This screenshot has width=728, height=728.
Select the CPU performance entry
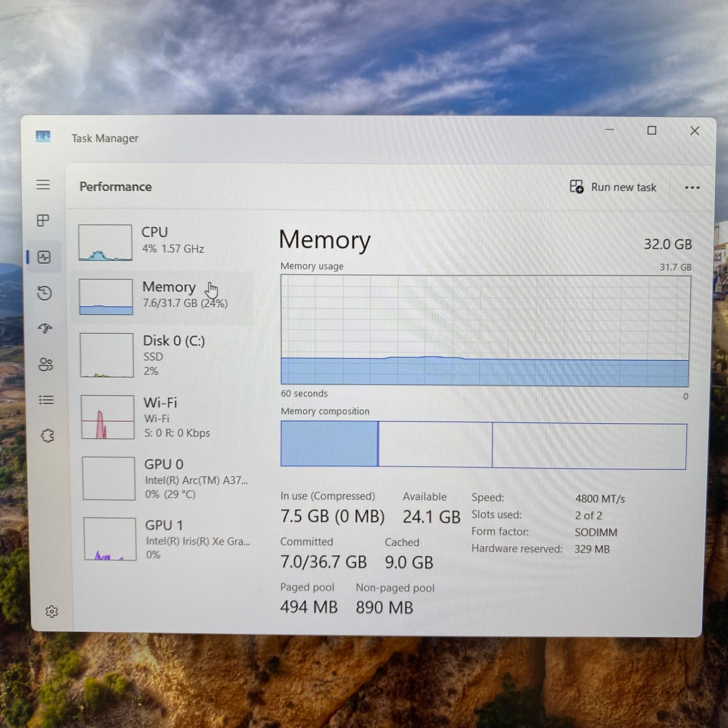click(x=163, y=242)
